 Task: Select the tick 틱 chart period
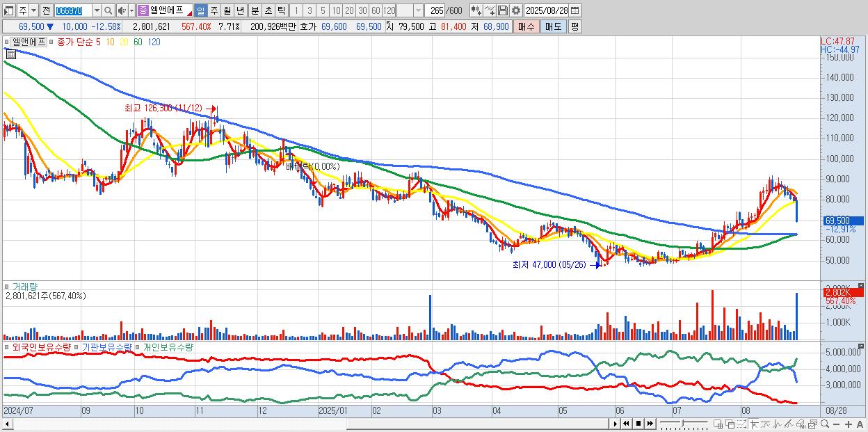coord(281,10)
